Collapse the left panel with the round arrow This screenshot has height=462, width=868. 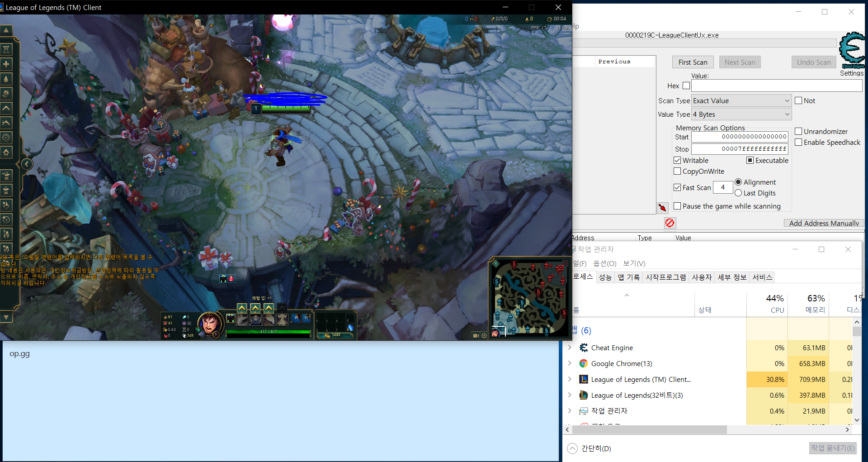pos(27,164)
